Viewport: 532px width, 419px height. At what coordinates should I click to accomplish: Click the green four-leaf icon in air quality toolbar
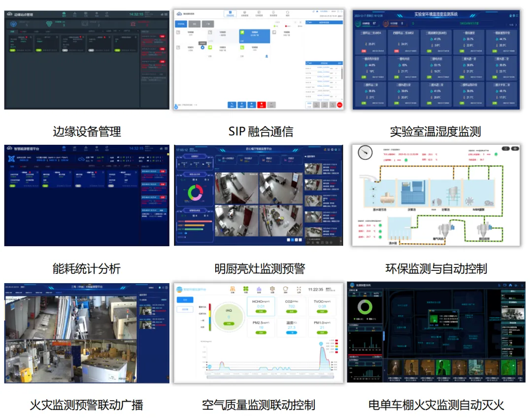coord(245,290)
